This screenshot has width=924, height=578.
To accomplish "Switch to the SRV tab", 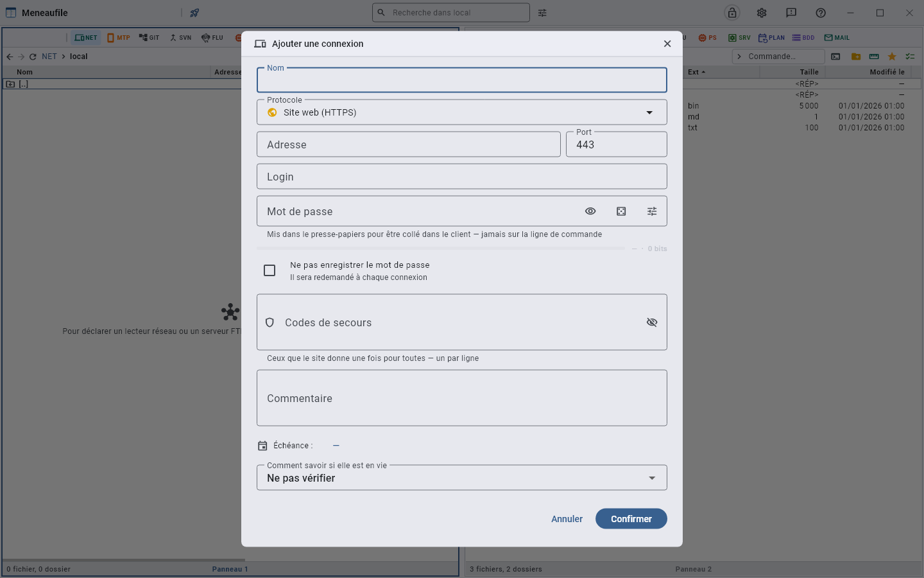I will pos(739,38).
